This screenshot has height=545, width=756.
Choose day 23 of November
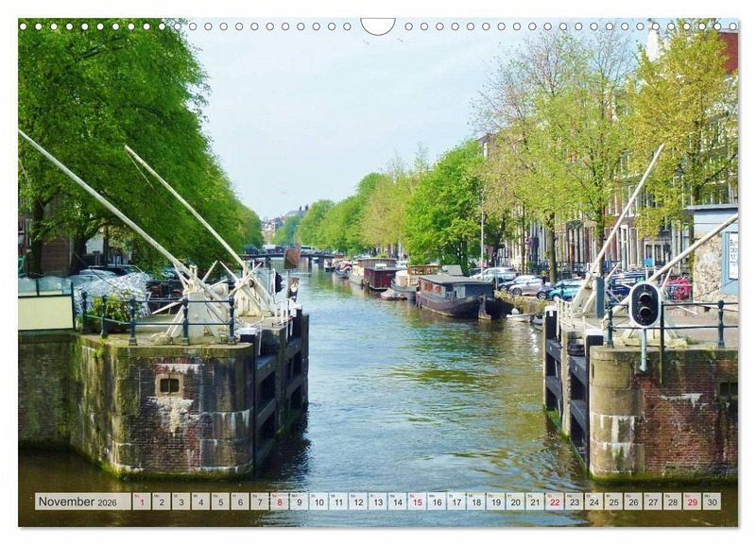coord(575,502)
